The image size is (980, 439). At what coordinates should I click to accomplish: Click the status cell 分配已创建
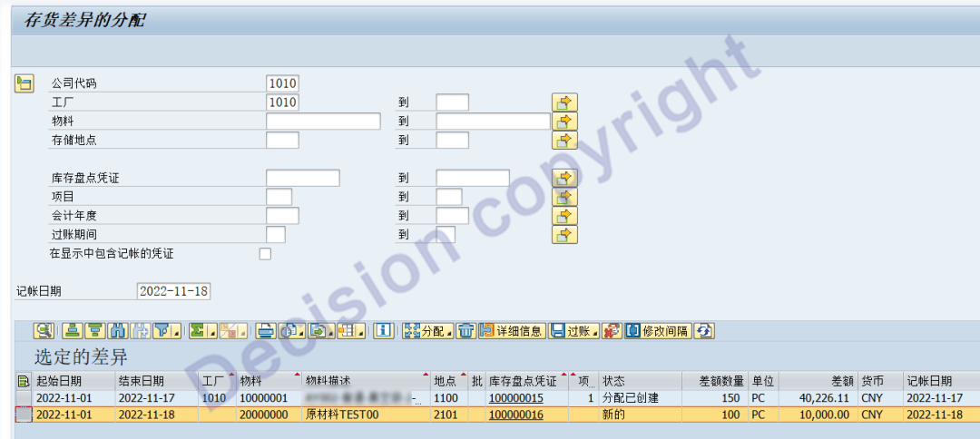(640, 398)
